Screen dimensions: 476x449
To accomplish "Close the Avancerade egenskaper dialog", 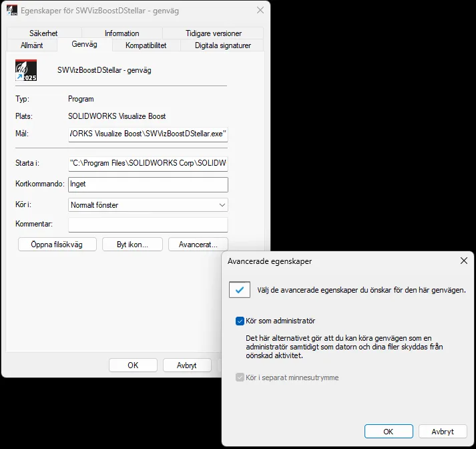I will (x=463, y=261).
